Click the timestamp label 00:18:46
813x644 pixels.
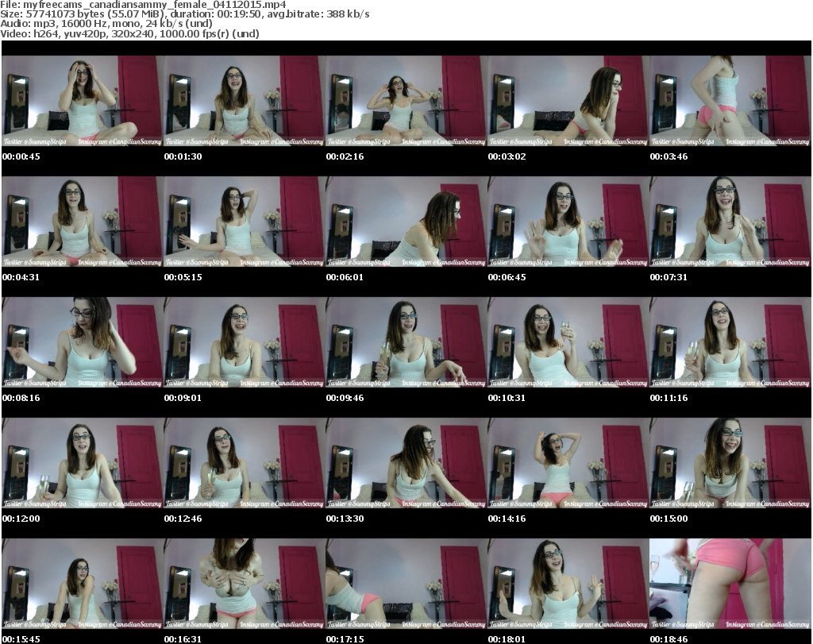669,639
